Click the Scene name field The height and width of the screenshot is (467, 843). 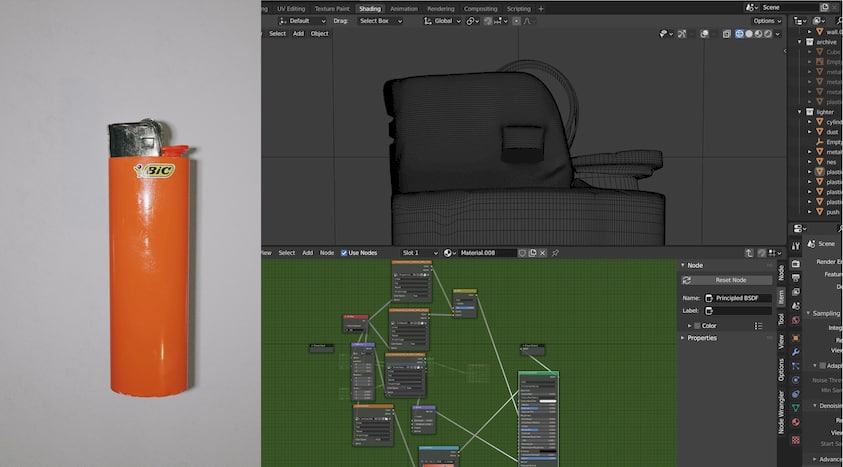pos(788,8)
